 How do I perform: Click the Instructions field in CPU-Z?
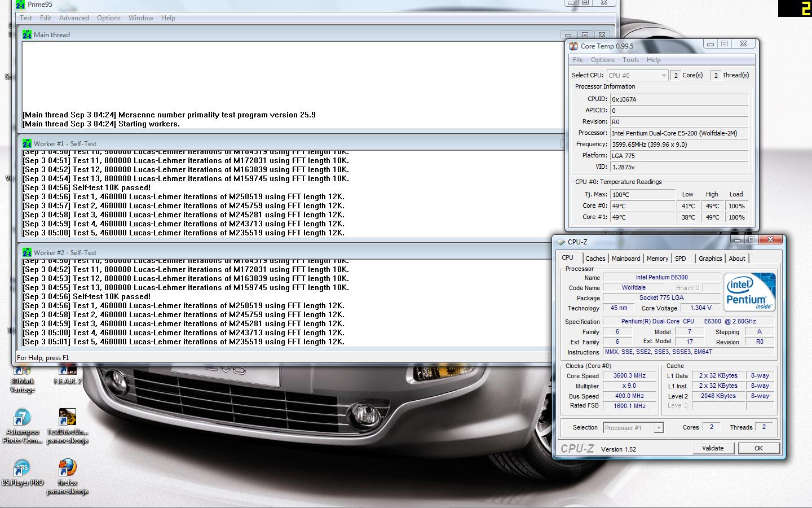point(690,352)
